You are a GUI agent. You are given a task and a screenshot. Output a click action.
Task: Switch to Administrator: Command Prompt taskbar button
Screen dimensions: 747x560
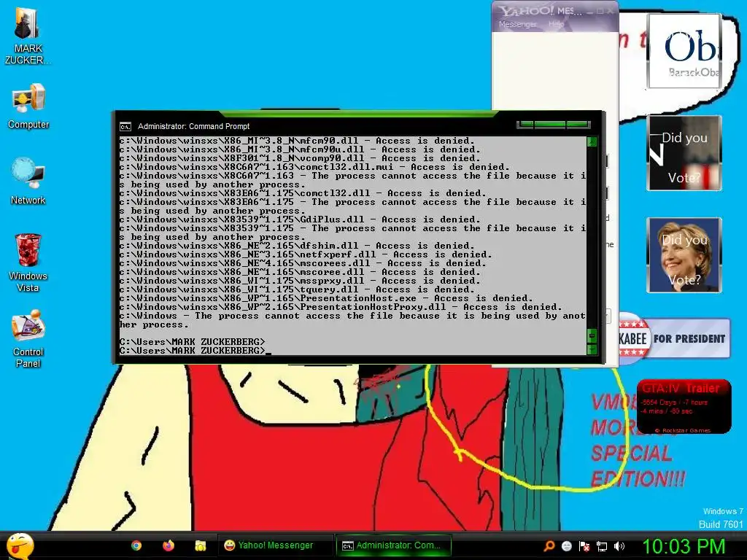pyautogui.click(x=395, y=545)
